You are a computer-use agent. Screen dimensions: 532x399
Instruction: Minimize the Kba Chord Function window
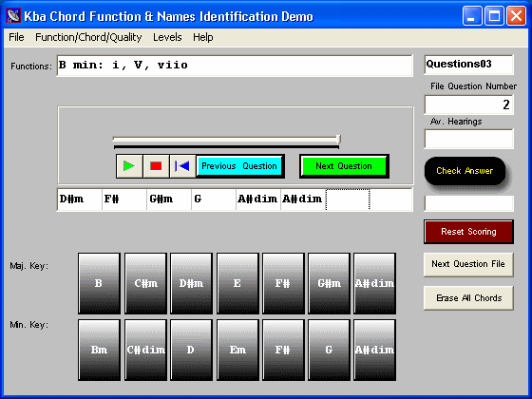coord(472,15)
